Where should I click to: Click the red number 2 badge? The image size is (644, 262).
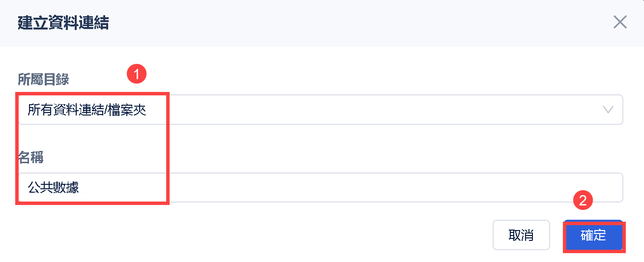583,200
